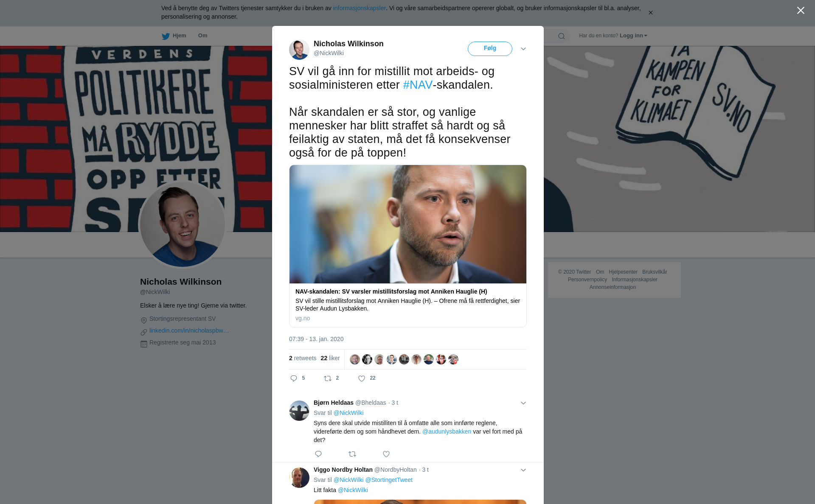Viewport: 815px width, 504px height.
Task: Expand options for Bjørn Heldaas's reply
Action: pos(523,403)
